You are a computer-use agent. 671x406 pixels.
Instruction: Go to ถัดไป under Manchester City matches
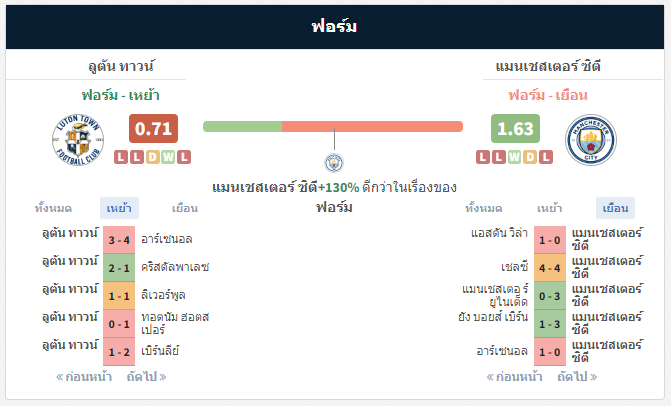577,376
